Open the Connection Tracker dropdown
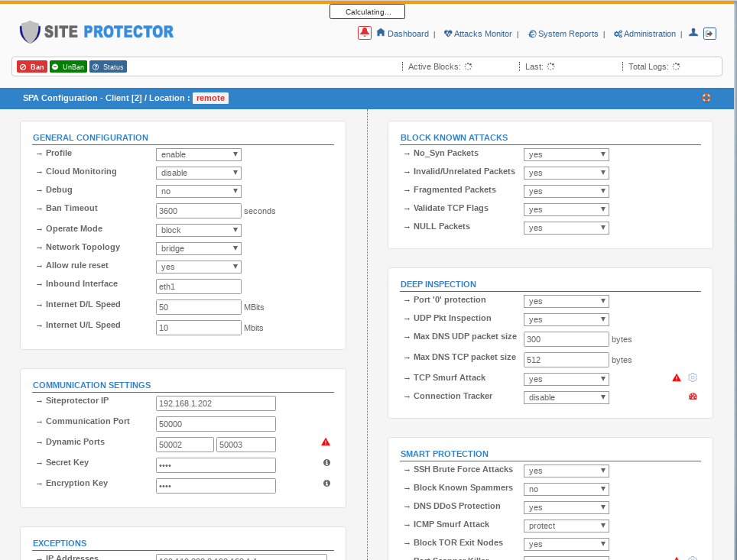This screenshot has width=737, height=560. (566, 397)
